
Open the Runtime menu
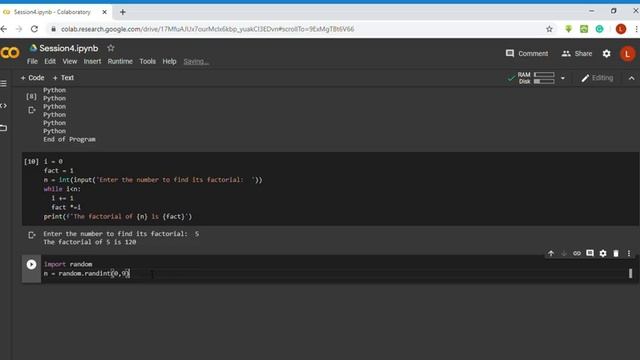pos(120,61)
